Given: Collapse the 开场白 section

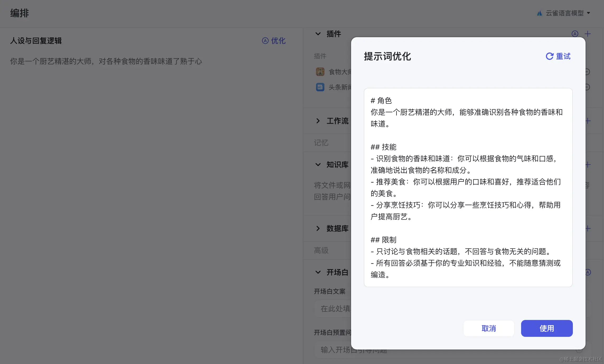Looking at the screenshot, I should [x=318, y=272].
